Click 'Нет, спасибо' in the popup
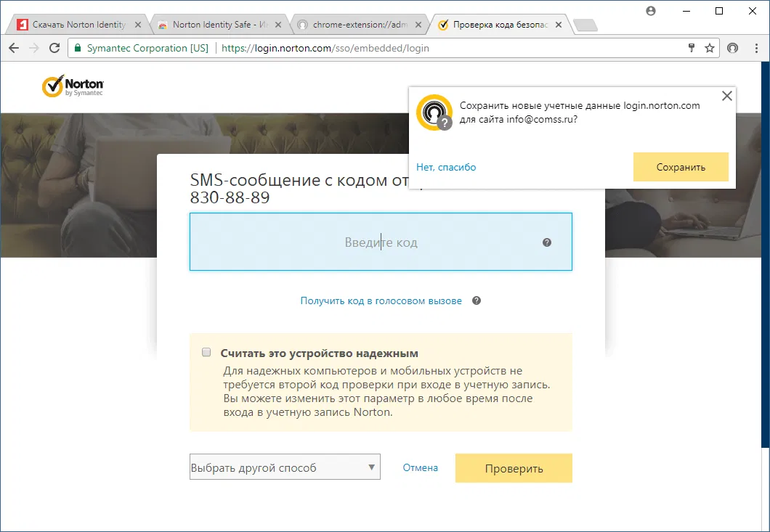Screen dimensions: 770x532 click(446, 167)
